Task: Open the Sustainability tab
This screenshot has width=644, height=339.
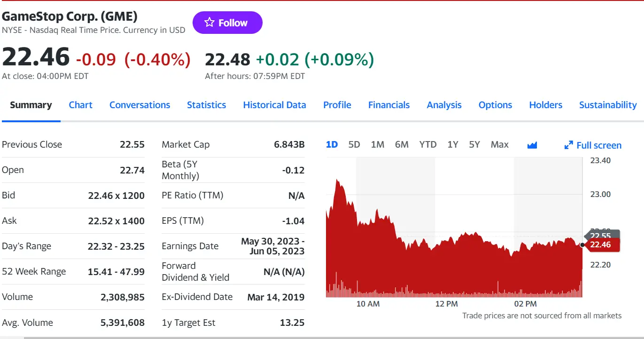Action: 607,105
